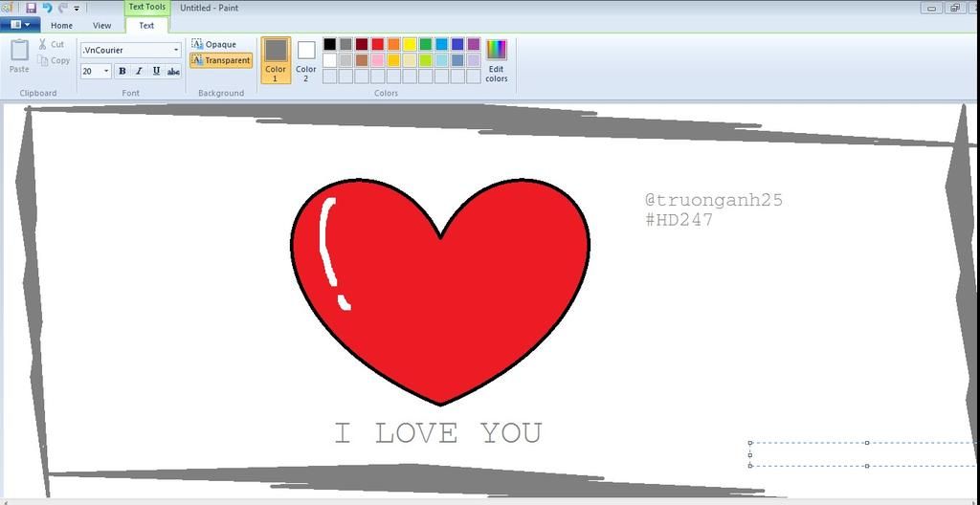
Task: Click the Redo arrow icon
Action: 62,8
